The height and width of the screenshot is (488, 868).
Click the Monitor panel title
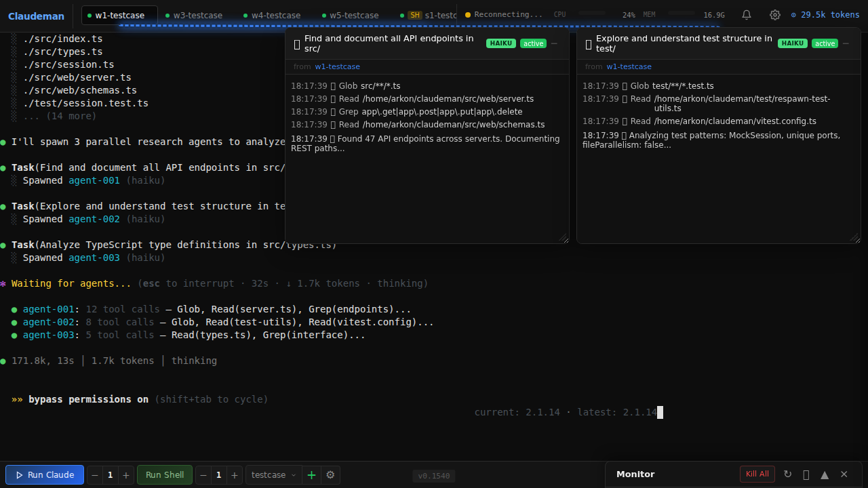click(x=635, y=474)
